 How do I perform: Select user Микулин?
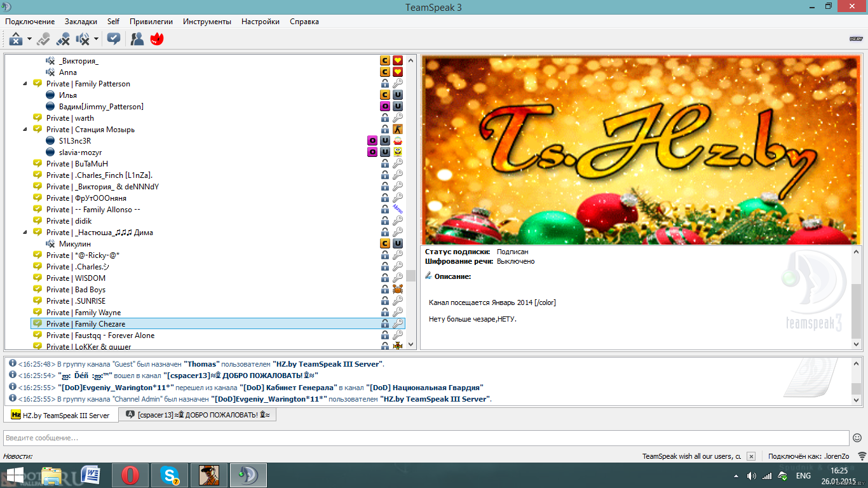(75, 244)
